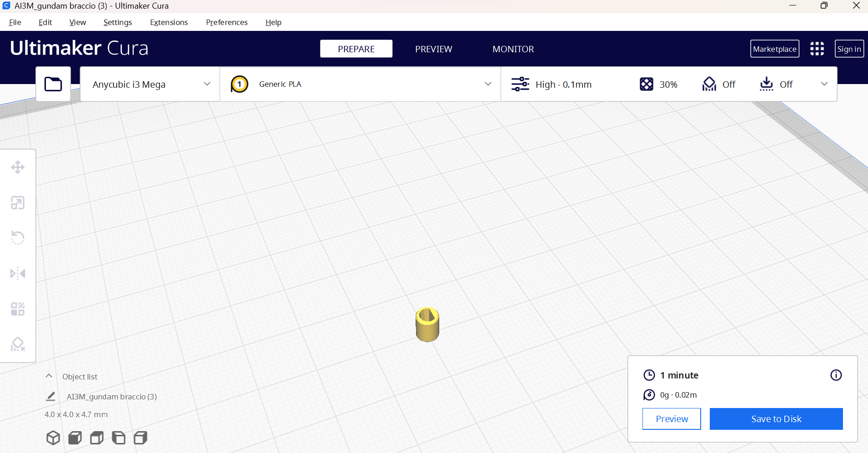Click the Sign in button
Screen dimensions: 868x453
click(849, 49)
